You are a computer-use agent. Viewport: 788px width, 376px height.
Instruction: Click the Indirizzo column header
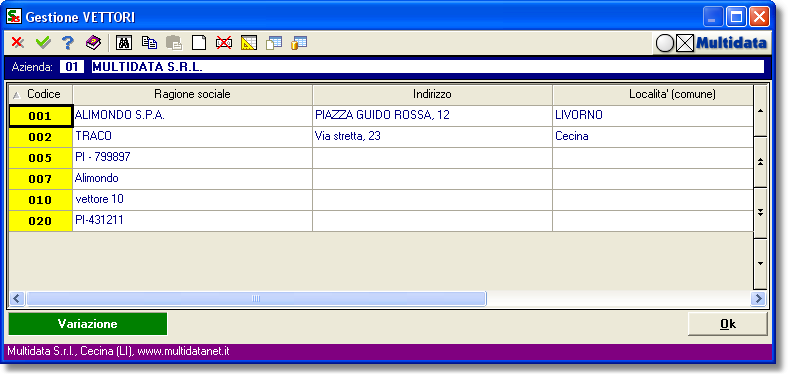tap(432, 95)
